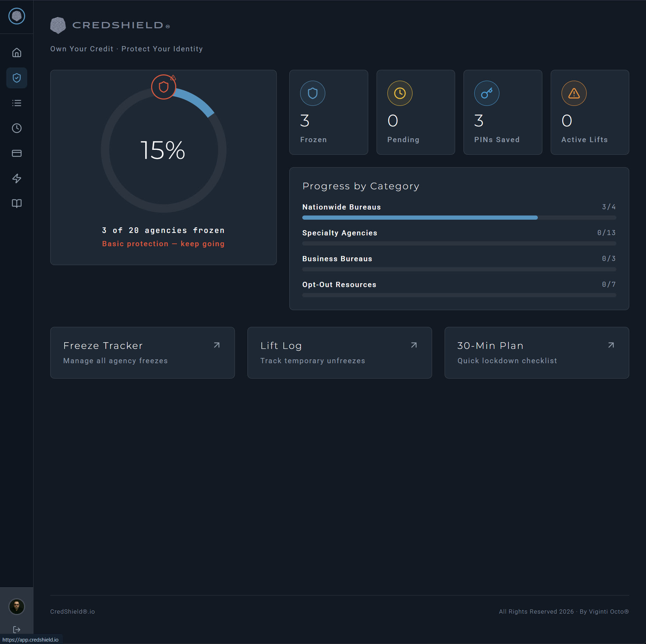Click the Opt-Out Resources label
This screenshot has width=646, height=644.
click(340, 285)
